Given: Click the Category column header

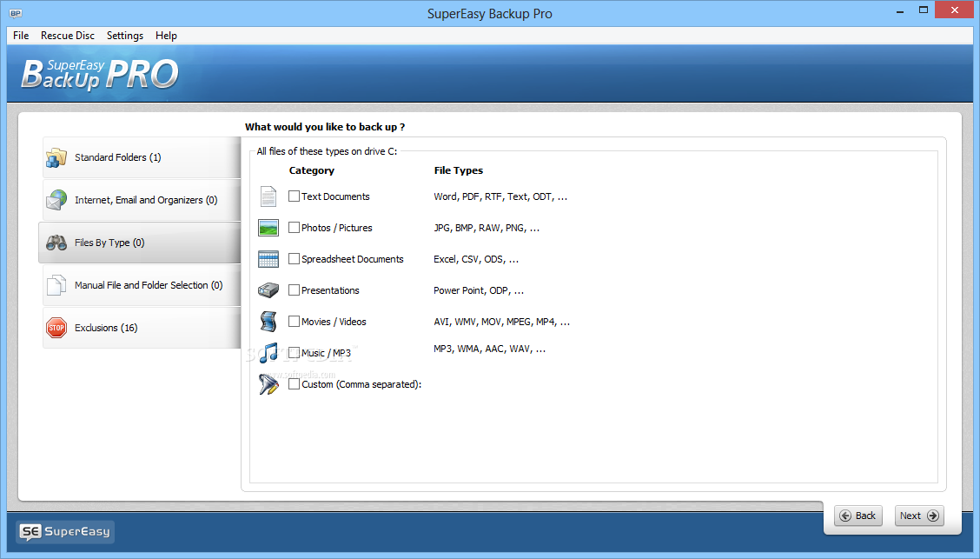Looking at the screenshot, I should [311, 170].
